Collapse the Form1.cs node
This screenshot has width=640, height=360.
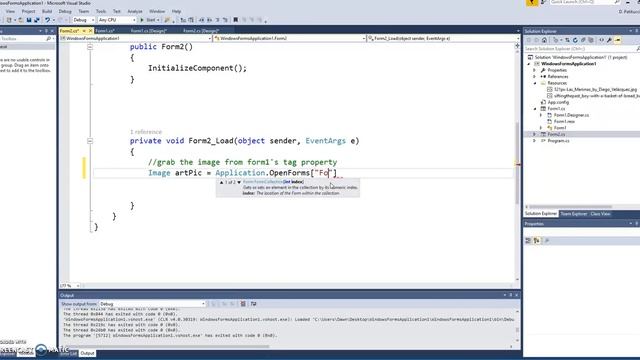(535, 109)
